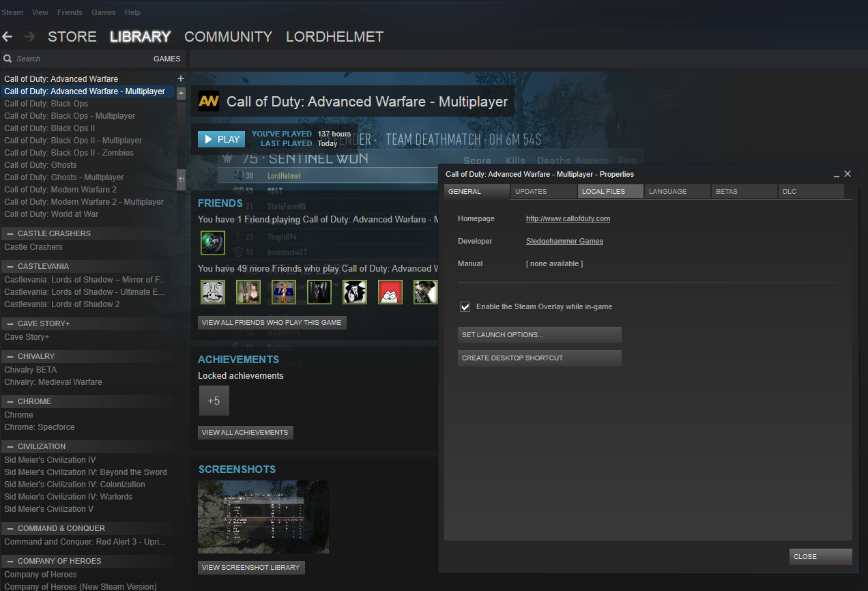868x591 pixels.
Task: Select Sid Meier's Civilization V
Action: [49, 509]
